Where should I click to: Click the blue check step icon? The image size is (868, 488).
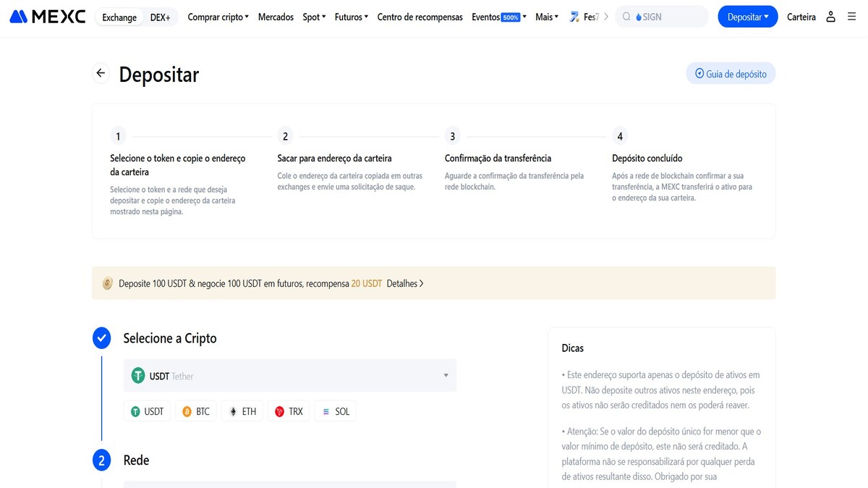(102, 338)
